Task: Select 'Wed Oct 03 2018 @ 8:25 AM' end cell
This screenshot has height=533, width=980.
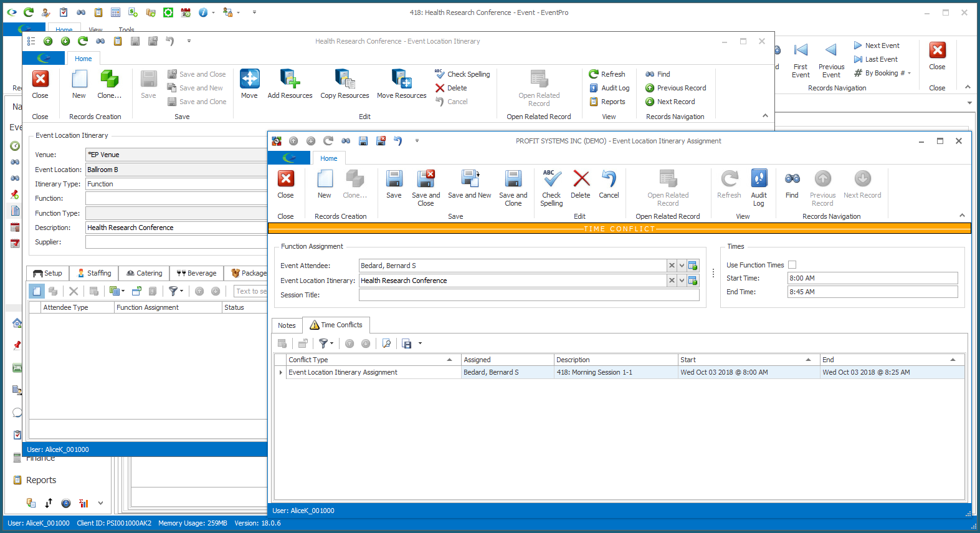Action: [892, 372]
